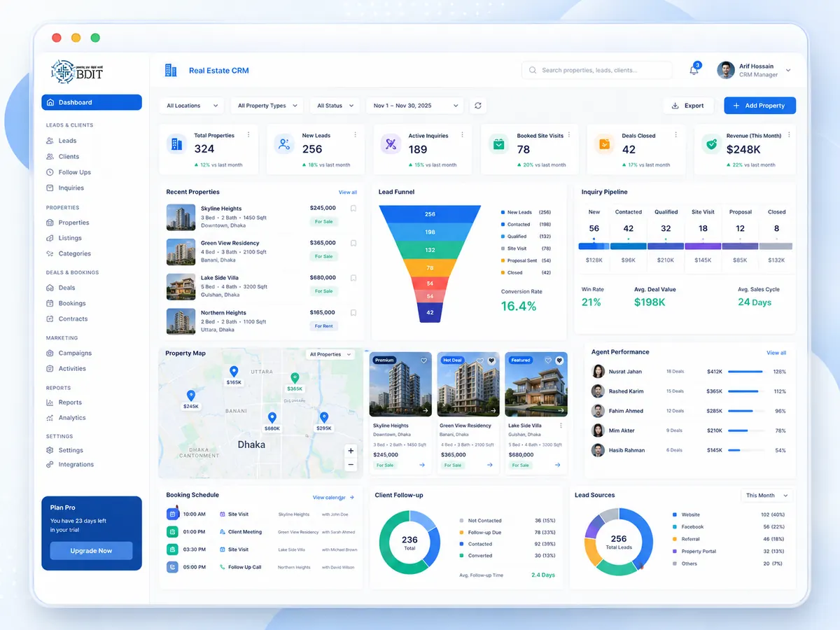The image size is (840, 630).
Task: Bookmark Lake Side Villa in Recent Properties
Action: click(x=353, y=277)
